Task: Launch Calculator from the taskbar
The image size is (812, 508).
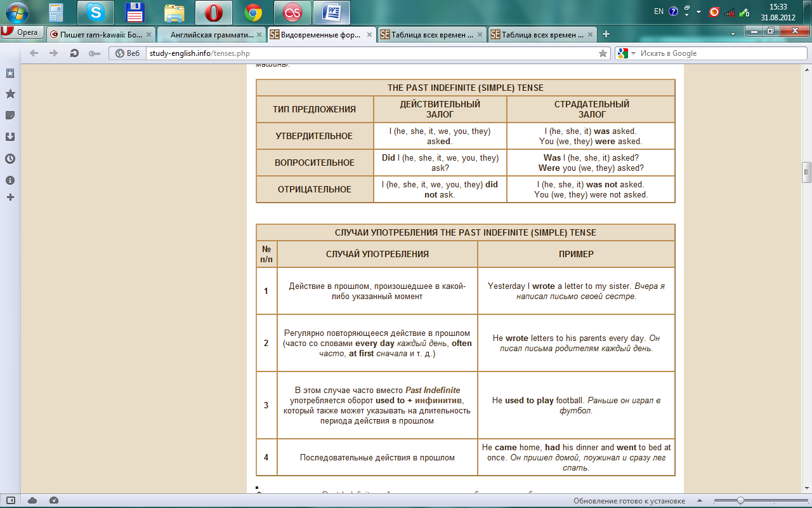Action: tap(56, 11)
